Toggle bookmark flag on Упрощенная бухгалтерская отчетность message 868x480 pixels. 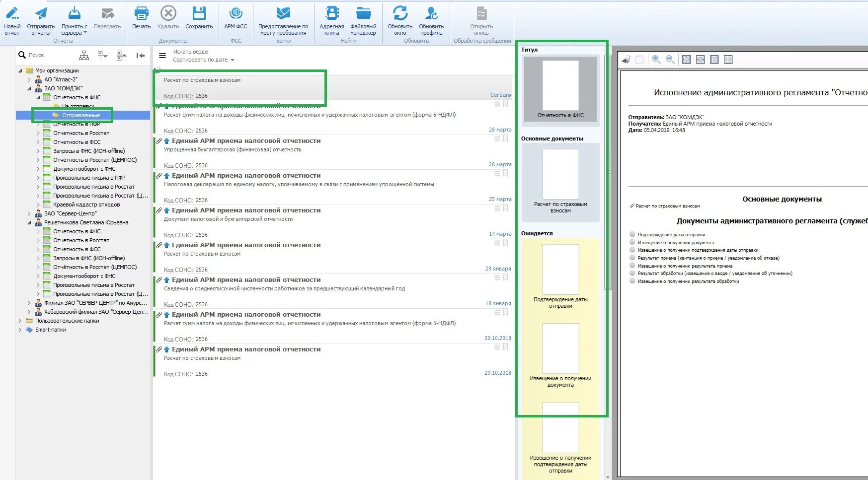click(506, 139)
